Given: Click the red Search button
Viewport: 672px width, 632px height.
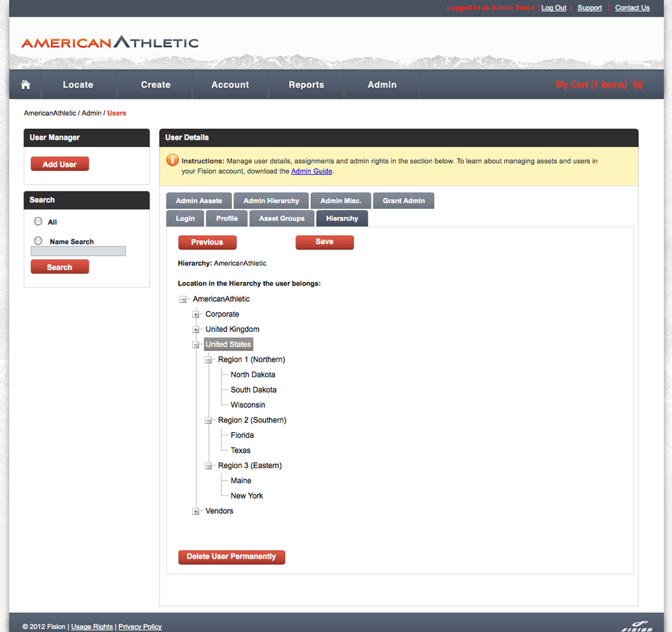Looking at the screenshot, I should click(59, 267).
